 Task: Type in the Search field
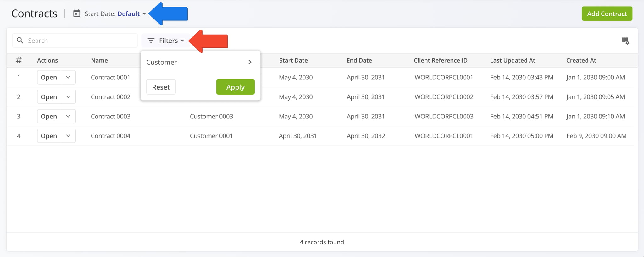pyautogui.click(x=80, y=41)
